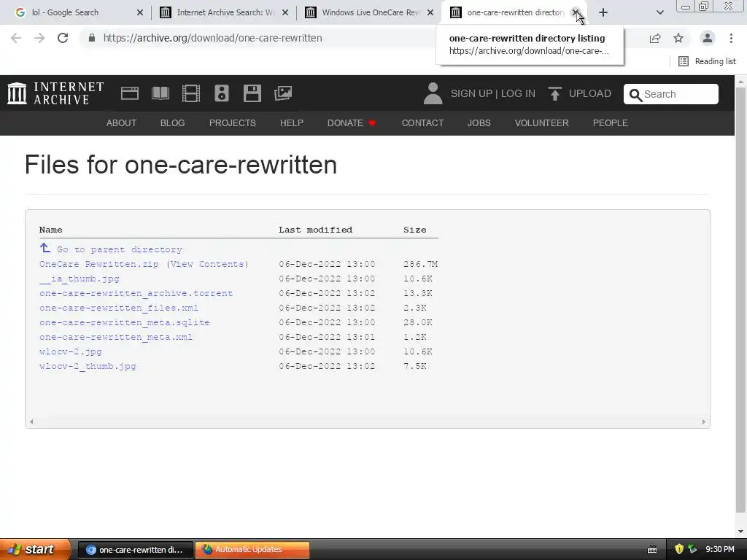Click listing horizontal scrollbar left arrow
This screenshot has width=747, height=560.
31,421
